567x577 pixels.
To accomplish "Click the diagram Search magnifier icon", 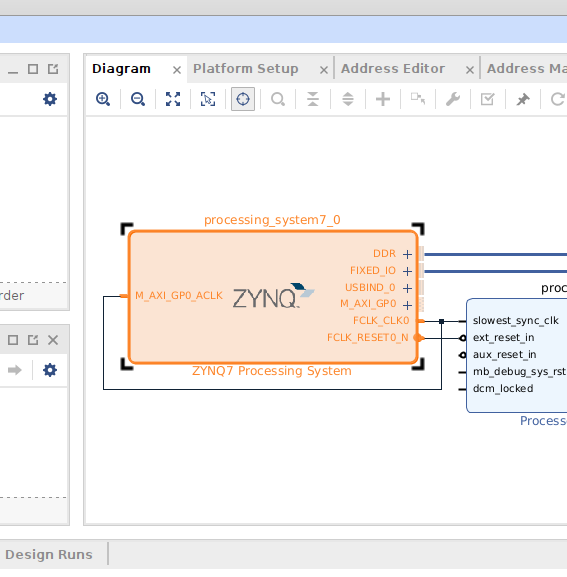I will tap(278, 99).
